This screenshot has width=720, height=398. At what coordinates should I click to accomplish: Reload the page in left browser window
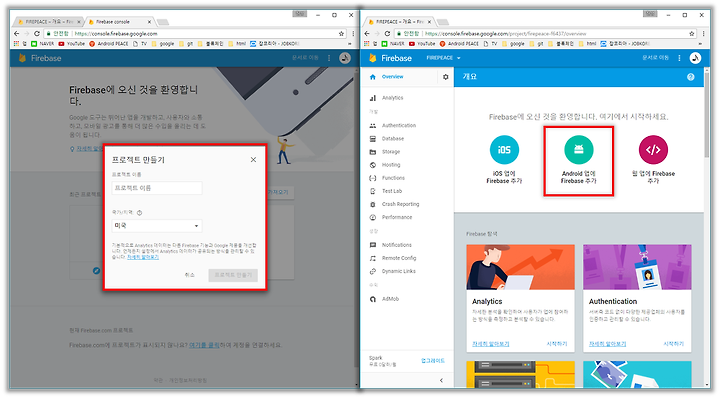click(x=37, y=34)
